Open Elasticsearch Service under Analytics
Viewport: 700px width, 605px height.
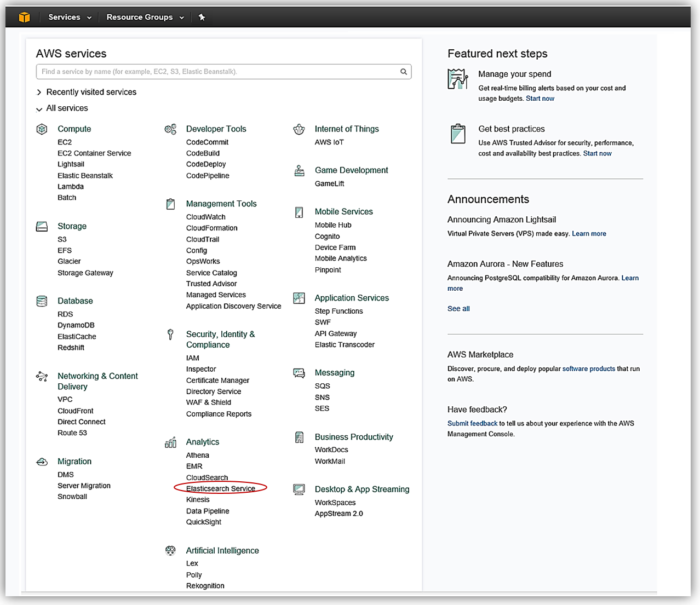coord(220,488)
